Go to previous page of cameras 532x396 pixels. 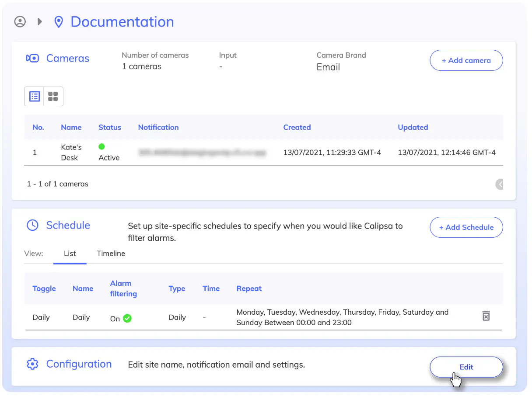click(499, 184)
